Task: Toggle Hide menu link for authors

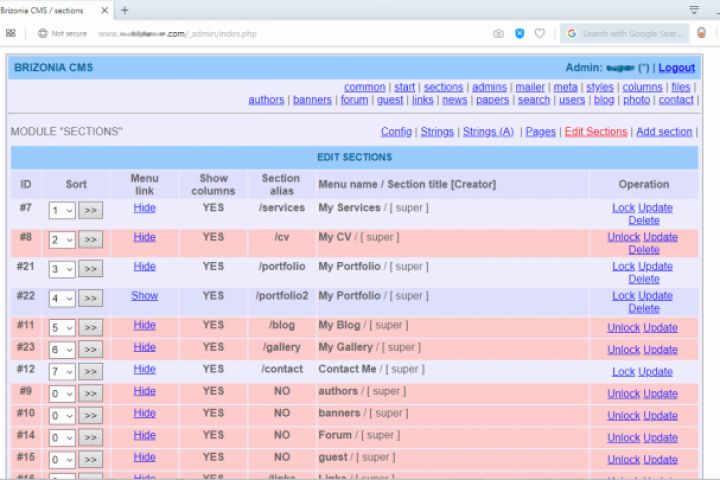Action: tap(144, 391)
